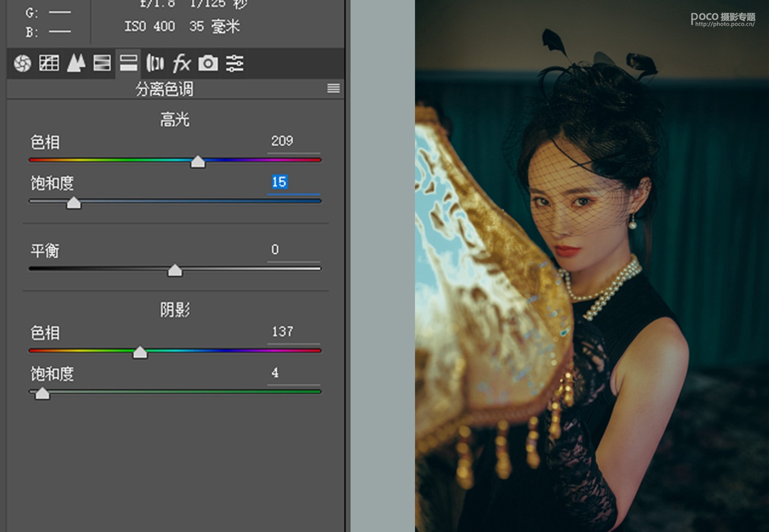Click the shadows 色相 slider handle
769x532 pixels.
tap(140, 352)
